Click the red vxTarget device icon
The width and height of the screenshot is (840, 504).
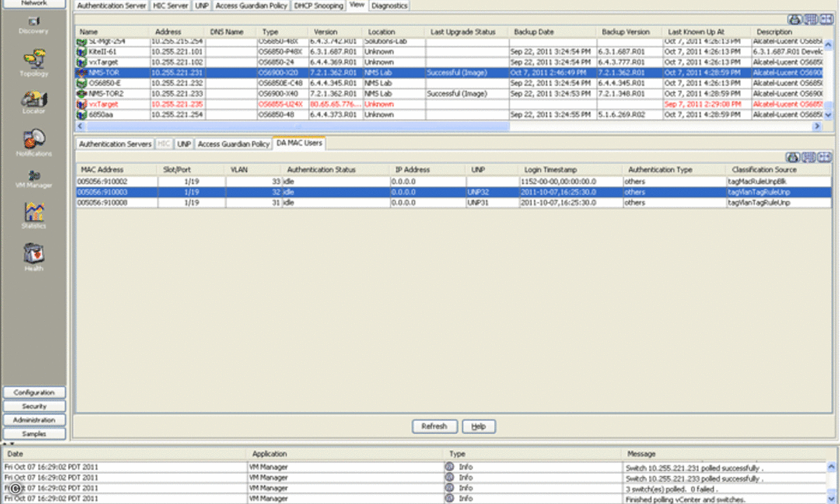point(82,104)
